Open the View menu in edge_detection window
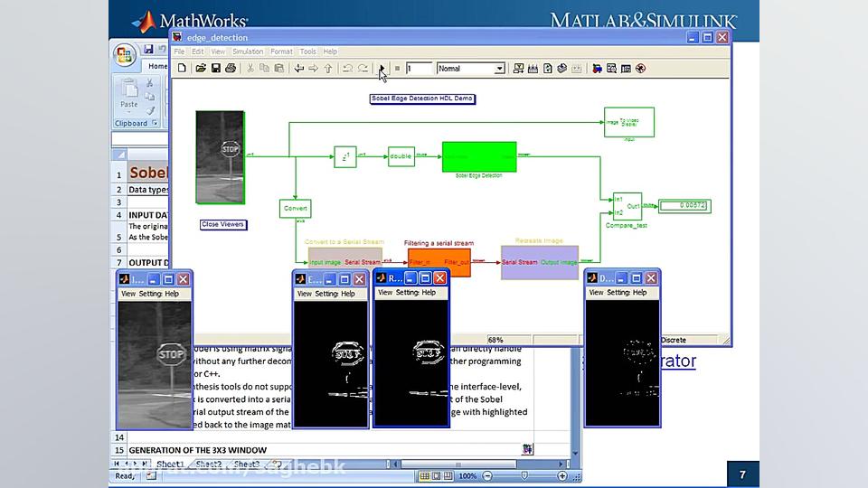This screenshot has width=868, height=488. [218, 52]
